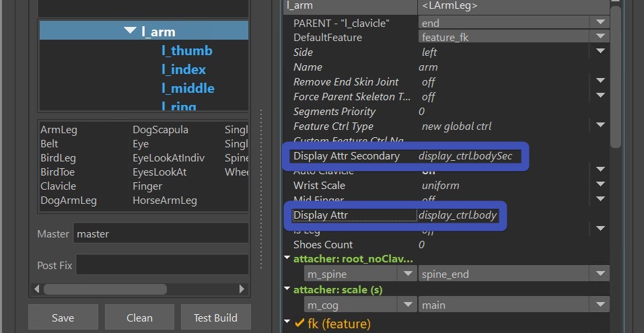644x333 pixels.
Task: Choose the Eye module type
Action: pyautogui.click(x=141, y=144)
